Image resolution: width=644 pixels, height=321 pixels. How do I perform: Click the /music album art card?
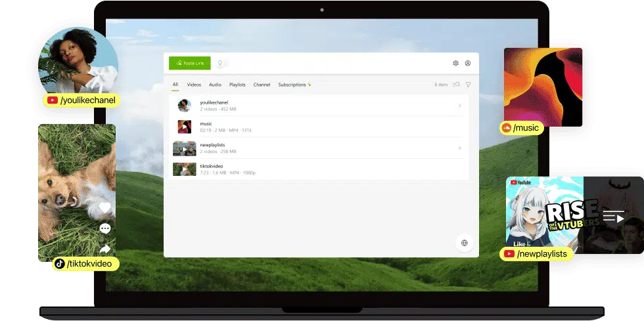[543, 87]
